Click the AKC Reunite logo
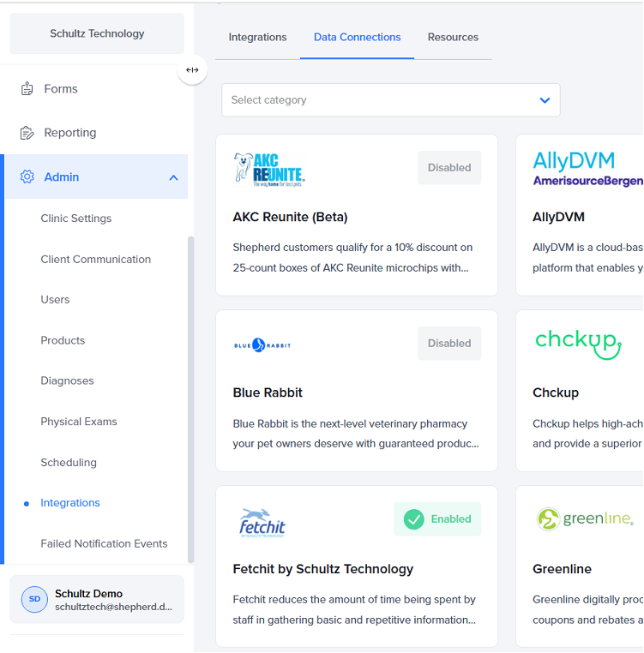Viewport: 644px width, 653px height. tap(268, 170)
